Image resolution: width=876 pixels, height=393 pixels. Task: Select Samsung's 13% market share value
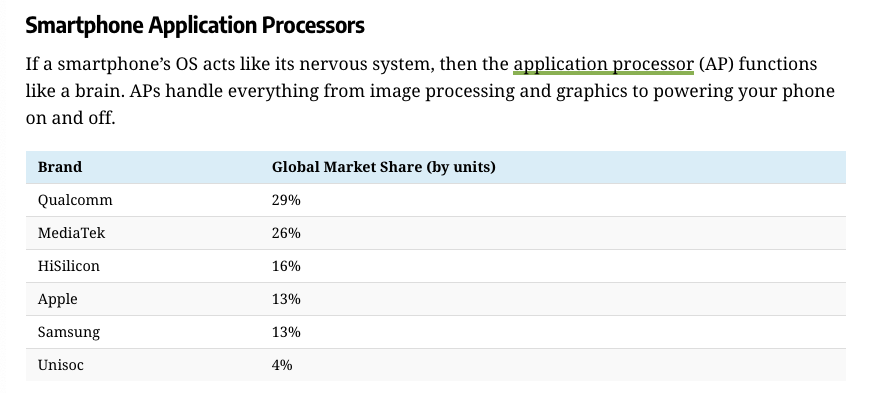tap(286, 332)
